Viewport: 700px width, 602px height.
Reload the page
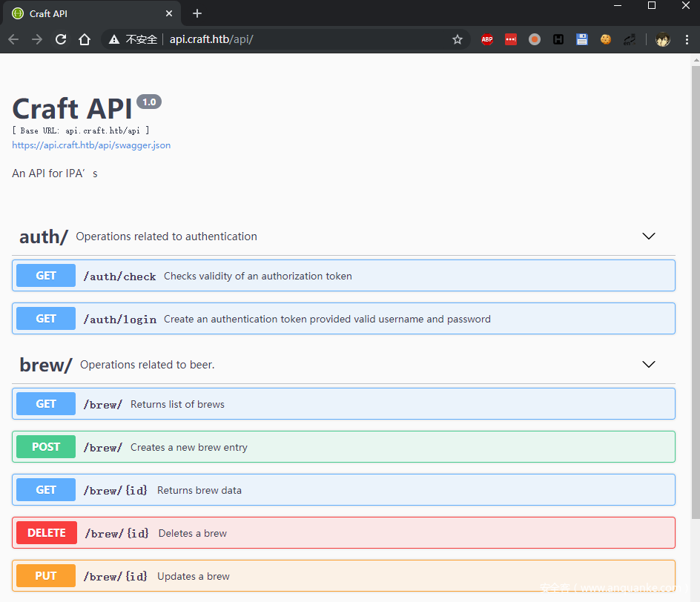tap(61, 39)
